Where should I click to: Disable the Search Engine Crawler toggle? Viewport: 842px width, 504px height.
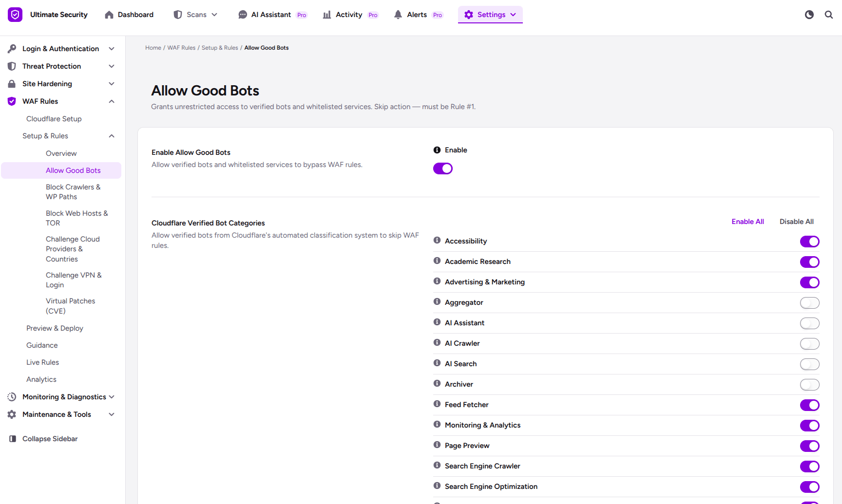pyautogui.click(x=810, y=467)
